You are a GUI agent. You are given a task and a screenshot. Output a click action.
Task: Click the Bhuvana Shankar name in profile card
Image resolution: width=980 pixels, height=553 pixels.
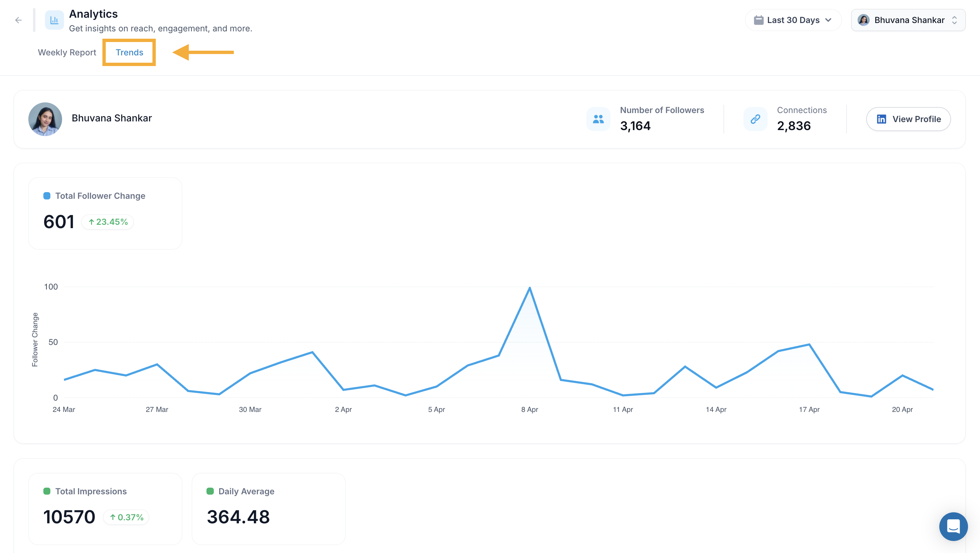(112, 118)
